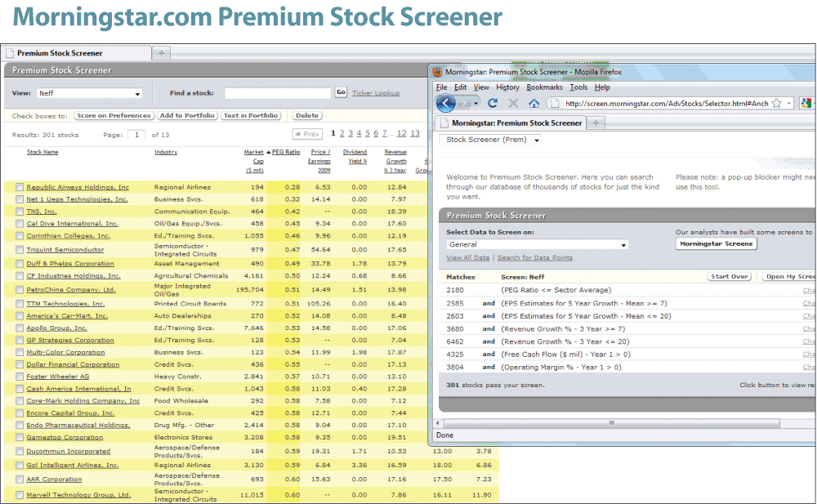The image size is (817, 504).
Task: Open the AAR Corporation stock link
Action: pyautogui.click(x=54, y=479)
